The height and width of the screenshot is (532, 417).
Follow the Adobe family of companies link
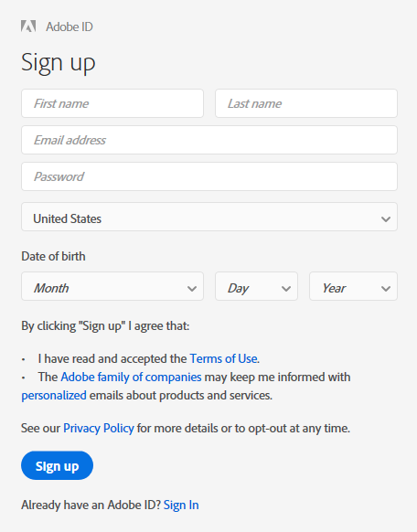tap(131, 377)
